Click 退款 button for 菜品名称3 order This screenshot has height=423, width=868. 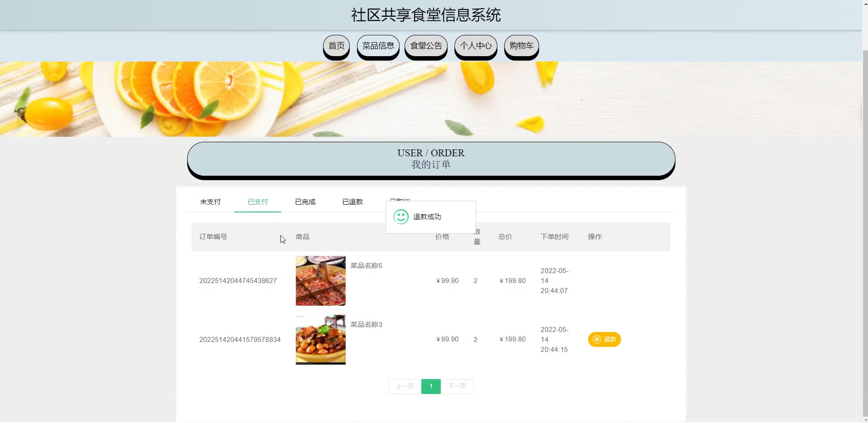coord(604,340)
